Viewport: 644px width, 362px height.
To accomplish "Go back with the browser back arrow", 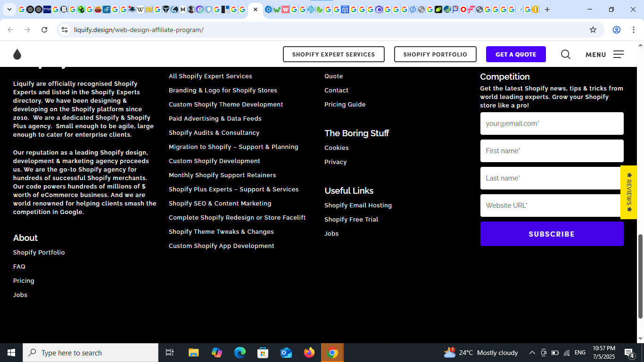I will (x=10, y=30).
